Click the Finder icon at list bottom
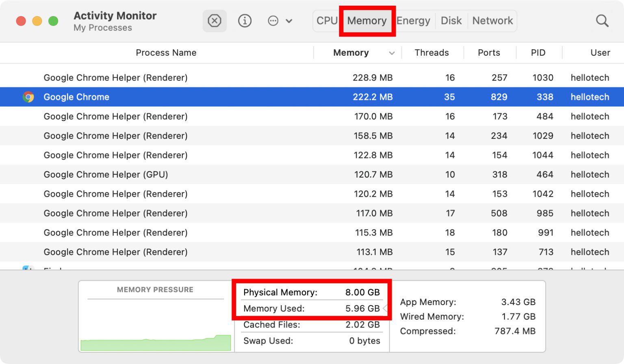Screen dimensions: 624x364 coord(29,269)
